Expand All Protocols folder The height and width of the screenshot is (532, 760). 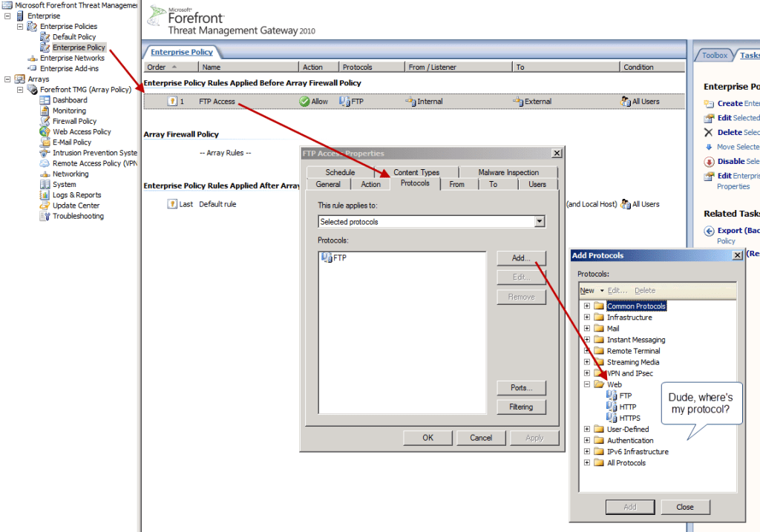click(x=587, y=463)
